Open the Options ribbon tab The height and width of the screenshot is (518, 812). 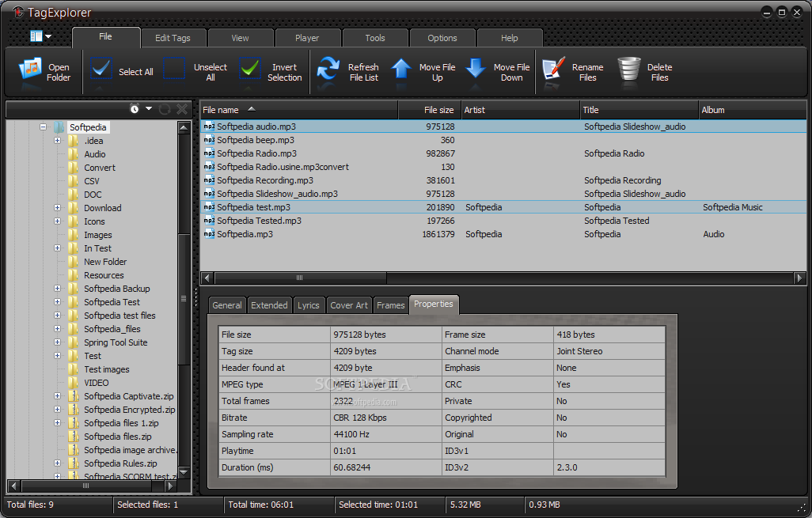click(x=442, y=38)
